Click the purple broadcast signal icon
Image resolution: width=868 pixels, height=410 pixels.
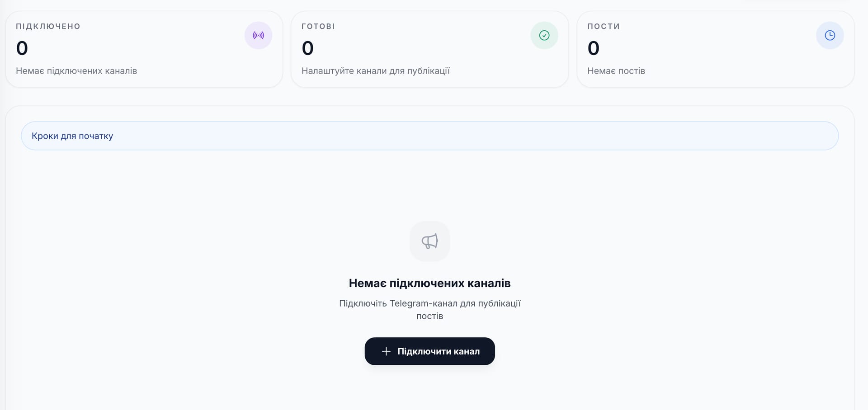coord(258,35)
